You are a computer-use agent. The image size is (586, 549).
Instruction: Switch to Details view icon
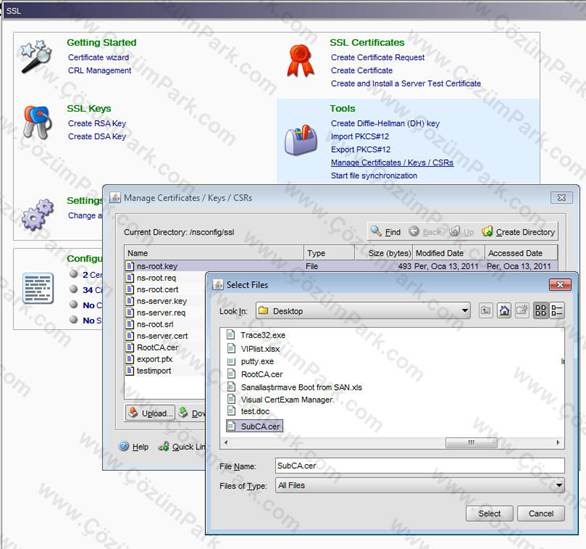coord(557,311)
